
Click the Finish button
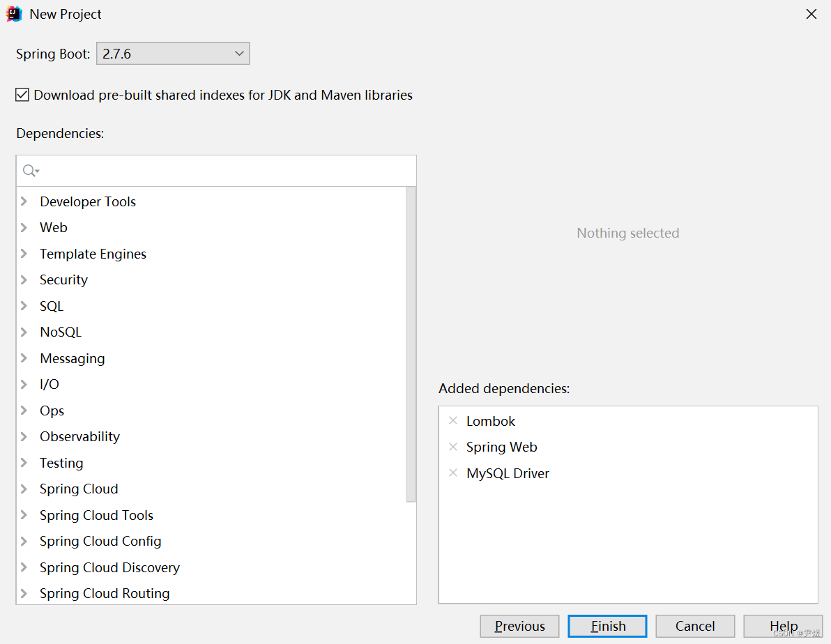tap(607, 626)
